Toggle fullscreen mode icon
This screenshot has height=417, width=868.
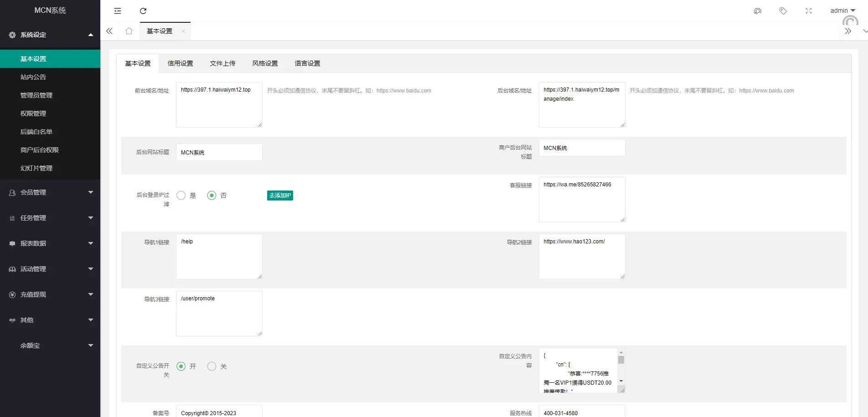pyautogui.click(x=808, y=11)
